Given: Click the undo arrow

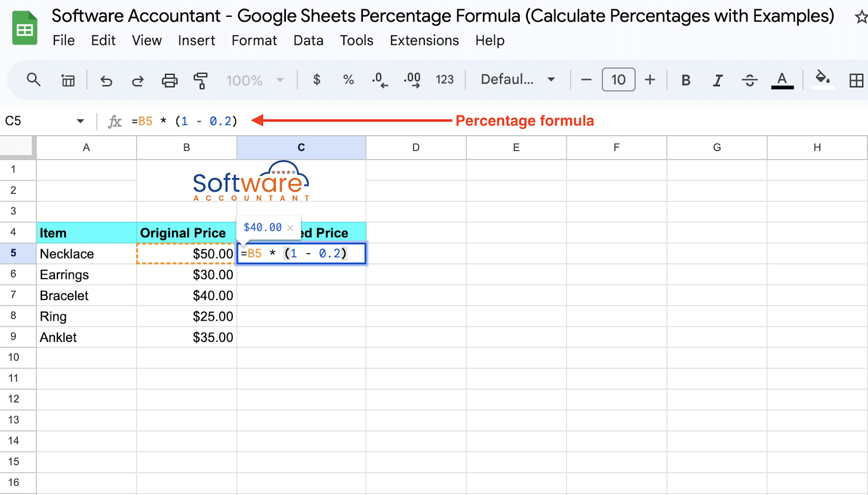Looking at the screenshot, I should pos(106,81).
